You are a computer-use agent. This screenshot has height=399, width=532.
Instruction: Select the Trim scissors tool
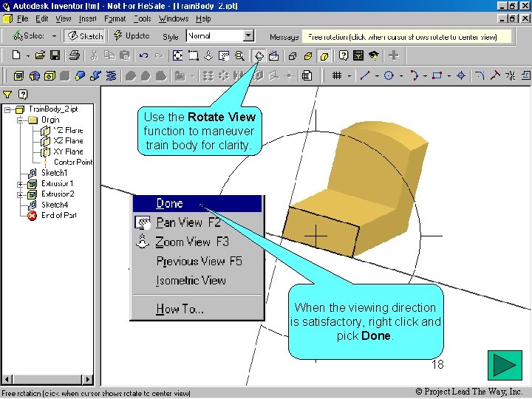tap(510, 75)
